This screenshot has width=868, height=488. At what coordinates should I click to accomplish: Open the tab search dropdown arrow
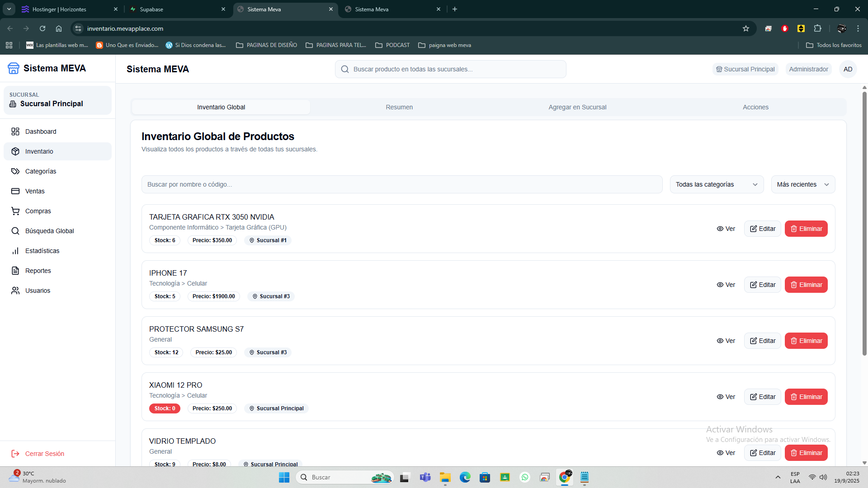(x=9, y=9)
